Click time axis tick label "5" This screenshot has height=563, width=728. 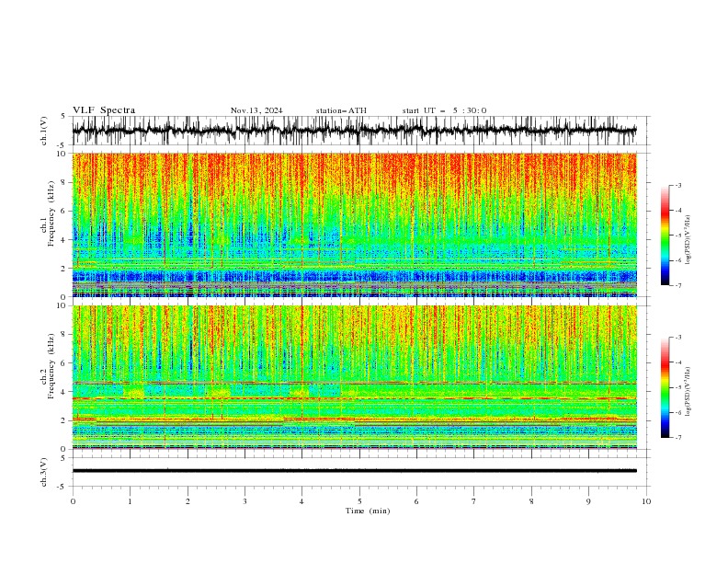click(359, 501)
